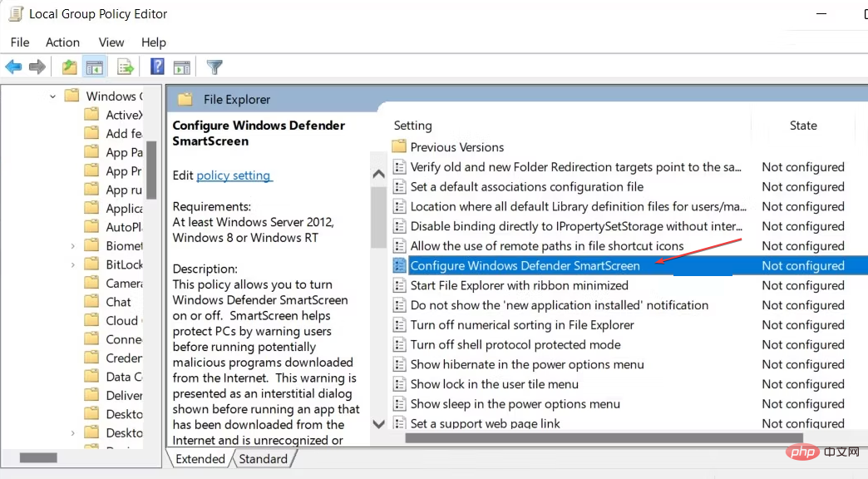Select the Deliver tree item
868x479 pixels.
point(124,396)
